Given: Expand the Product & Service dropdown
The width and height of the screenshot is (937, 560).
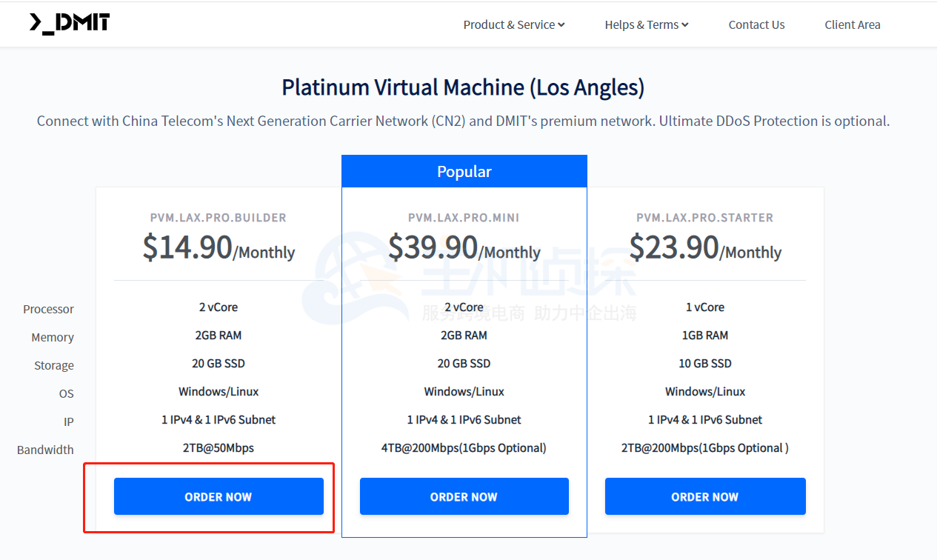Looking at the screenshot, I should point(513,25).
